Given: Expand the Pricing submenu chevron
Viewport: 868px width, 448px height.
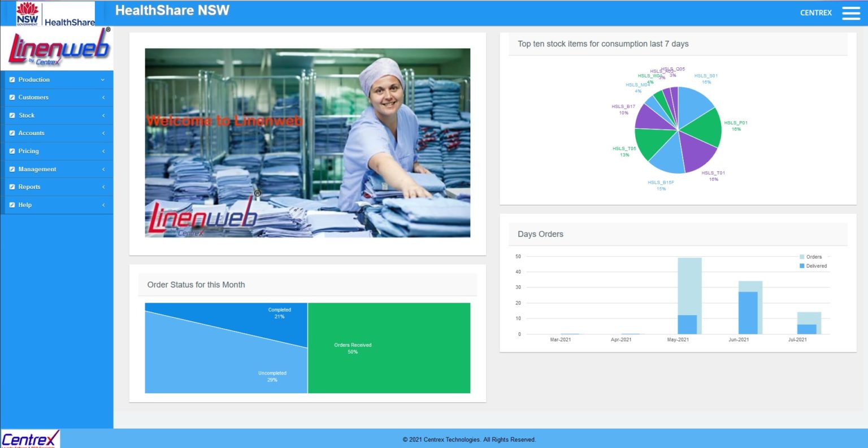Looking at the screenshot, I should (x=103, y=151).
